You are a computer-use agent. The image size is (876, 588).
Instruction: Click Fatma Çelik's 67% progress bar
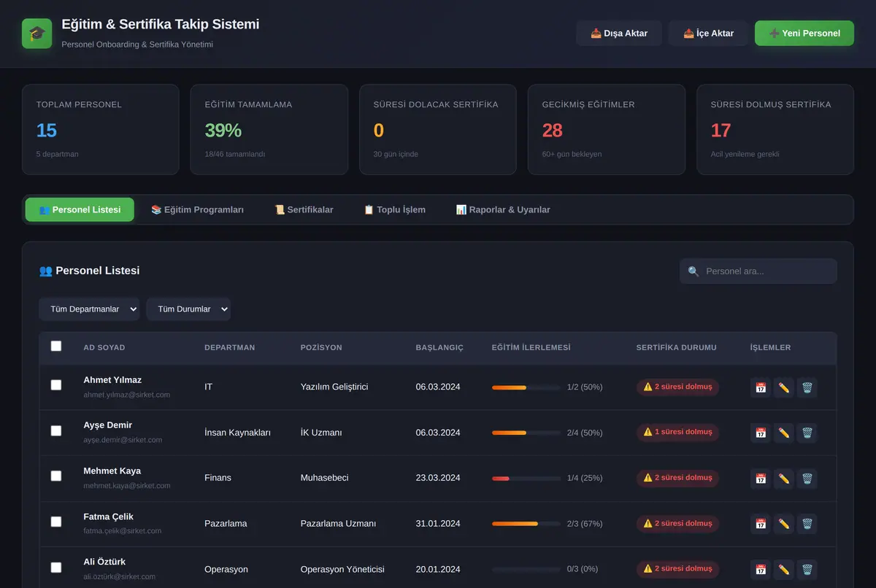(x=526, y=524)
